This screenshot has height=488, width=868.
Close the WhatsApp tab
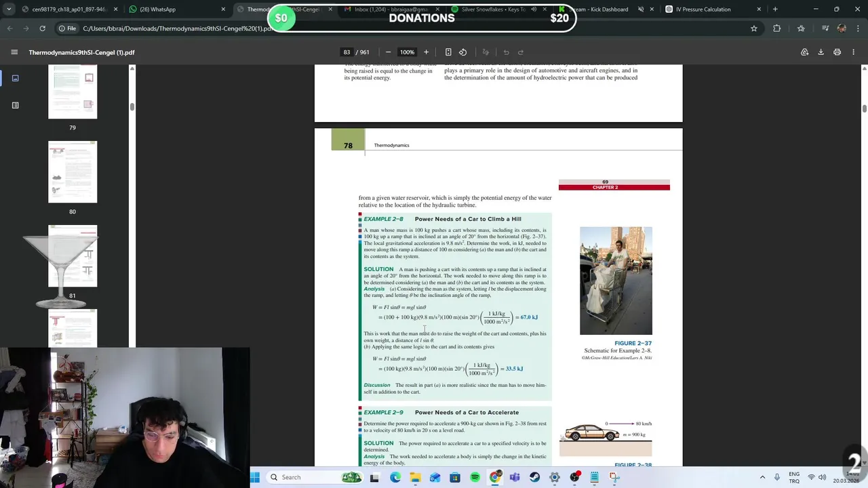coord(223,9)
